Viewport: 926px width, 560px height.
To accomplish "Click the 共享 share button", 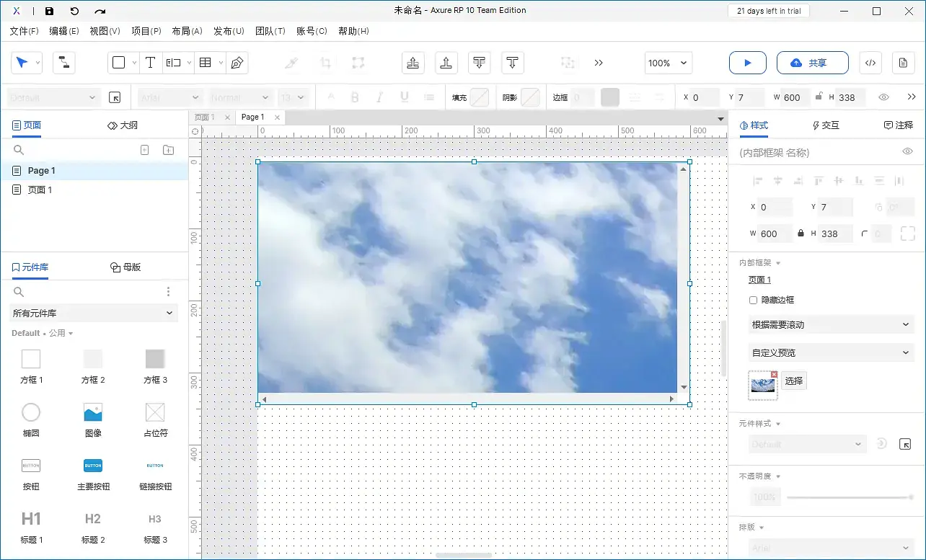I will [813, 63].
